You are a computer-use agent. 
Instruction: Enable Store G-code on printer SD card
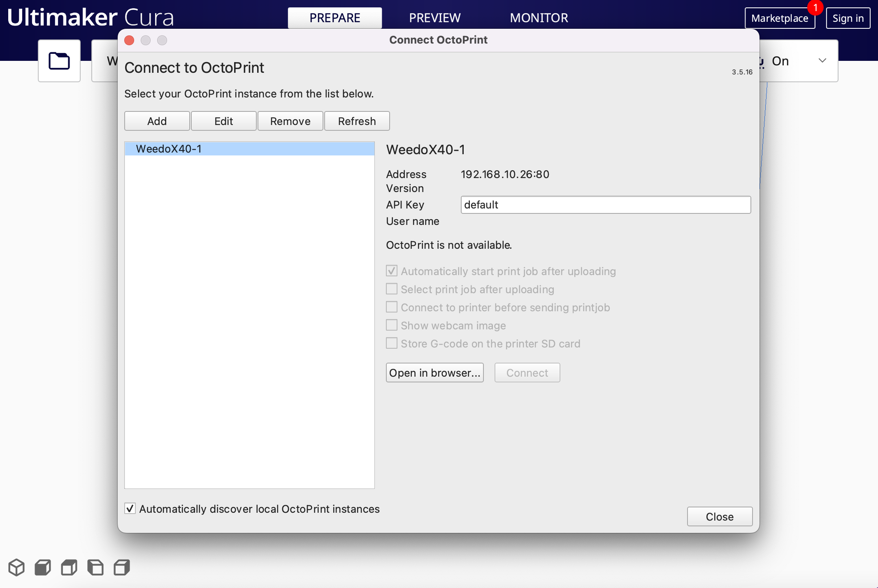click(392, 343)
